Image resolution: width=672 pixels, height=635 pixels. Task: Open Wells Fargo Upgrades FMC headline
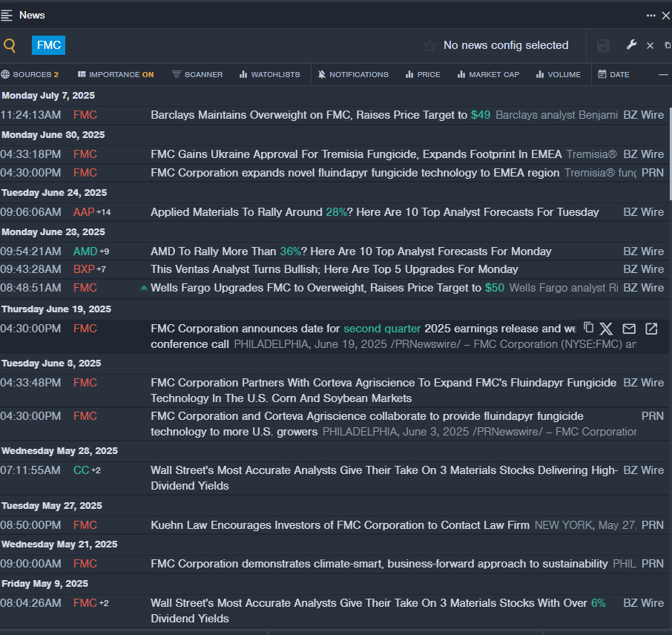[327, 288]
